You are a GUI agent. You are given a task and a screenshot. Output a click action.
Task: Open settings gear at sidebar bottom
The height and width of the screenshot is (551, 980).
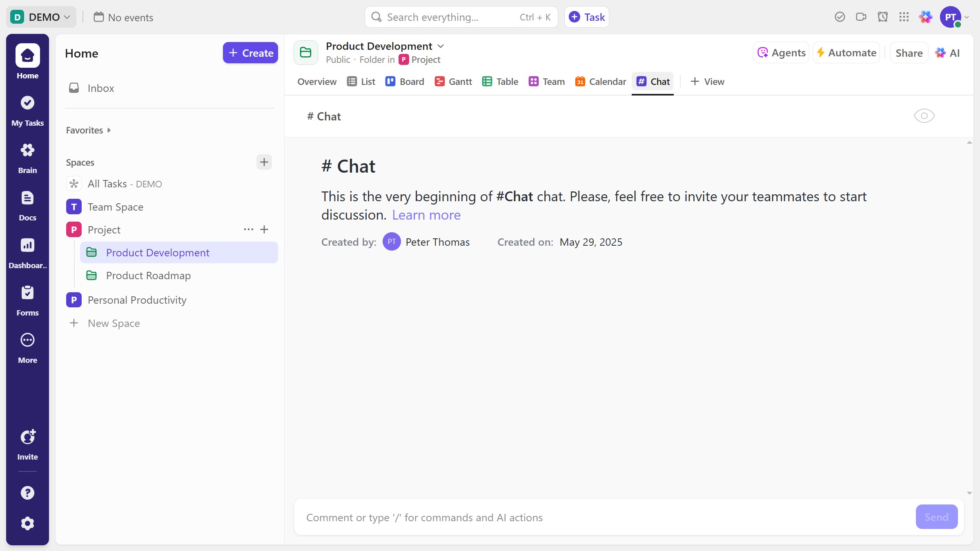(x=27, y=523)
